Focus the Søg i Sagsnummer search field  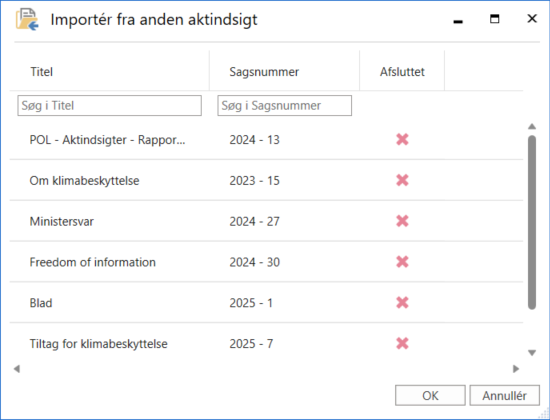[x=284, y=105]
